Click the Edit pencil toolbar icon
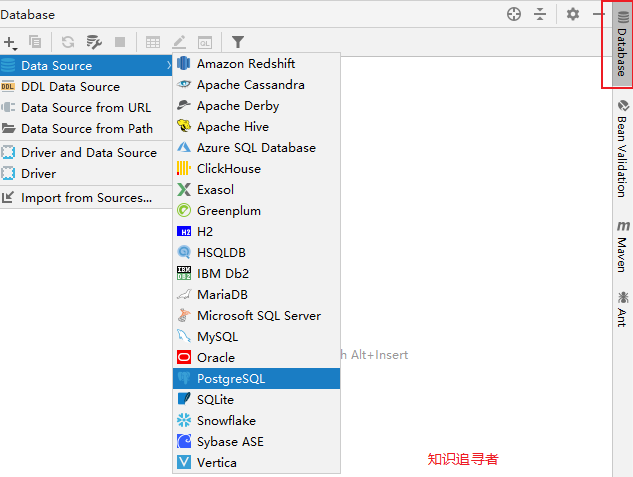Screen dimensions: 633x477 click(x=179, y=42)
